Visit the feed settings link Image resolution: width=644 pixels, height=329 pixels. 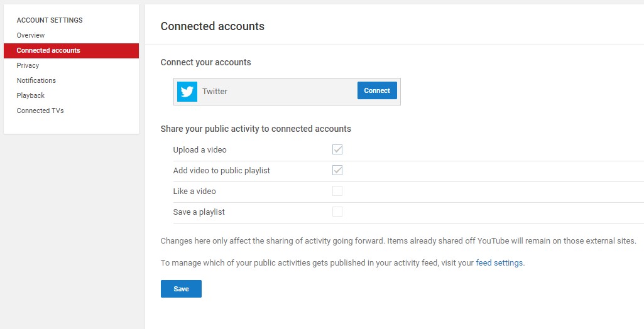click(499, 263)
